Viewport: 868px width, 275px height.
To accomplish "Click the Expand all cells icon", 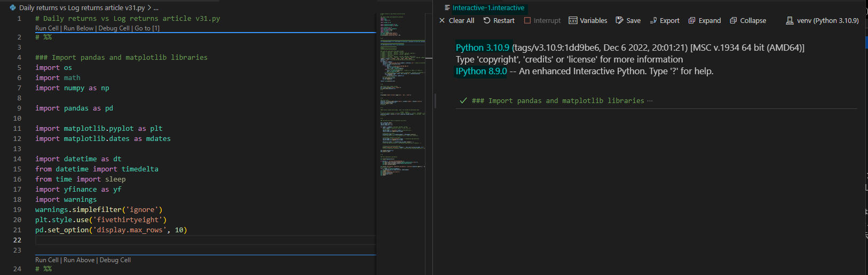I will [692, 20].
